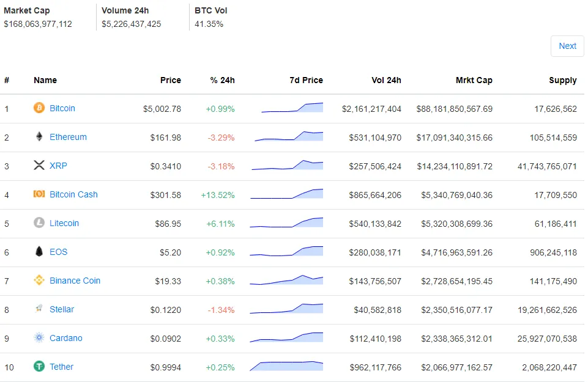Click the 141,175,490 Binance Coin supply
Screen dimensions: 588x382
554,281
